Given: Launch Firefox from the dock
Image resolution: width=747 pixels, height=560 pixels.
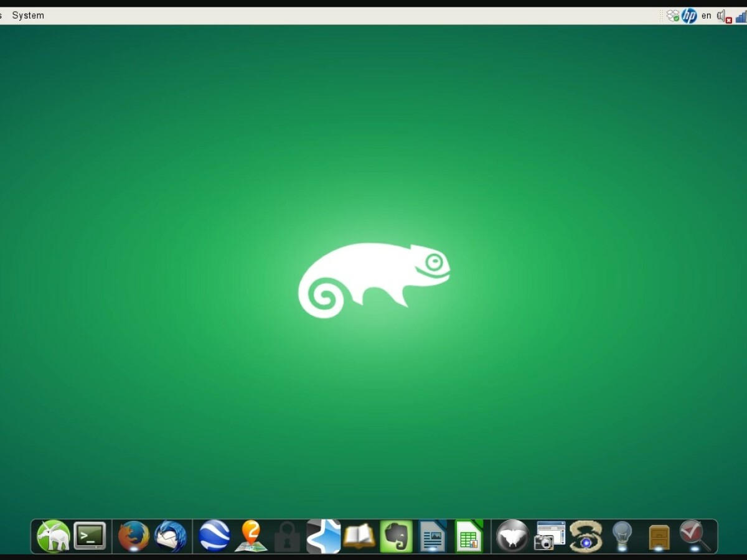Looking at the screenshot, I should point(134,536).
